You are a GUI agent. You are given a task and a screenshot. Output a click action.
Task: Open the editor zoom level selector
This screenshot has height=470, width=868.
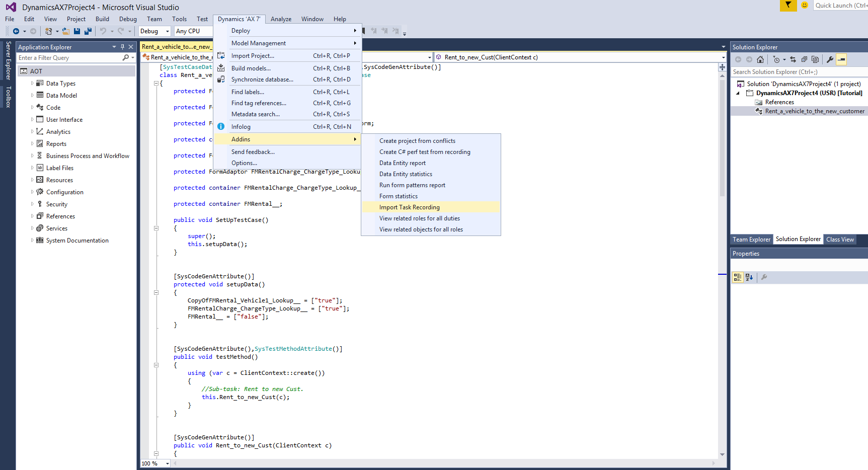(x=154, y=463)
